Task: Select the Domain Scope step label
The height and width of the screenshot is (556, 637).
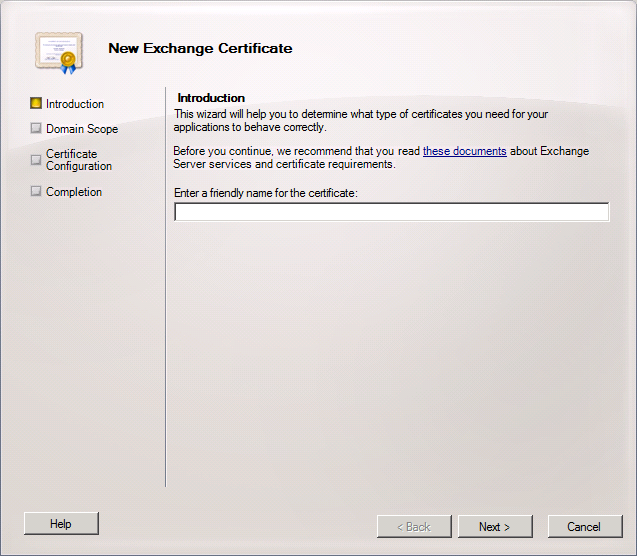Action: coord(82,129)
